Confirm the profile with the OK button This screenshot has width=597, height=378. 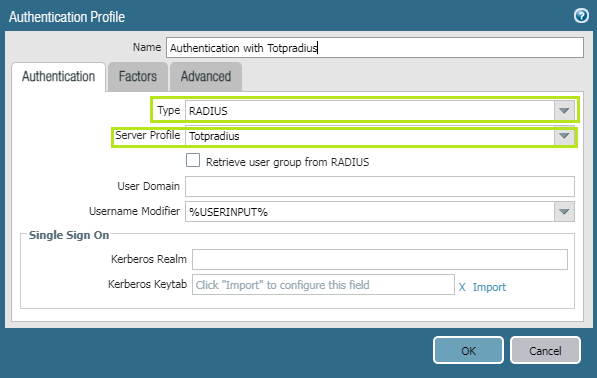click(468, 350)
